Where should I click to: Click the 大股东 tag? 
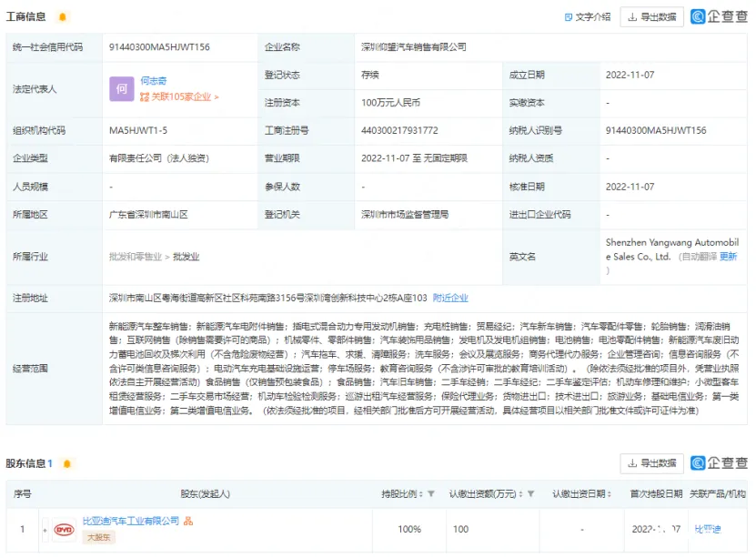99,537
